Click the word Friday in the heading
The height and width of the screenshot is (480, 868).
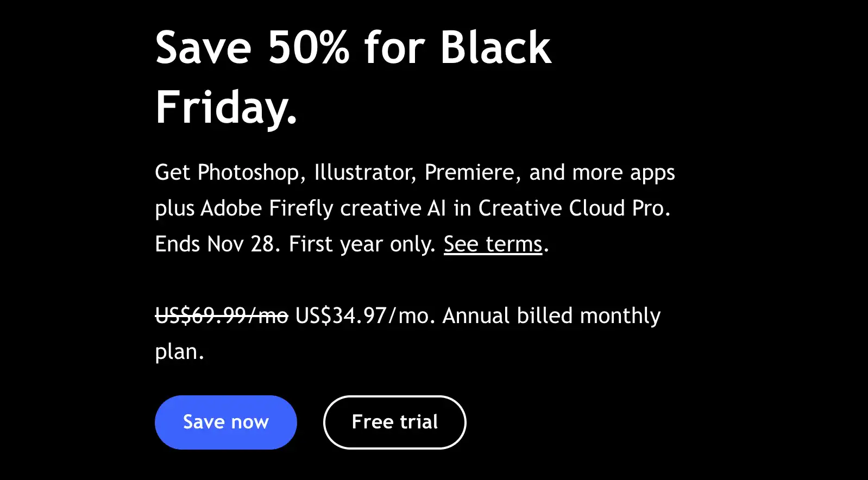220,107
